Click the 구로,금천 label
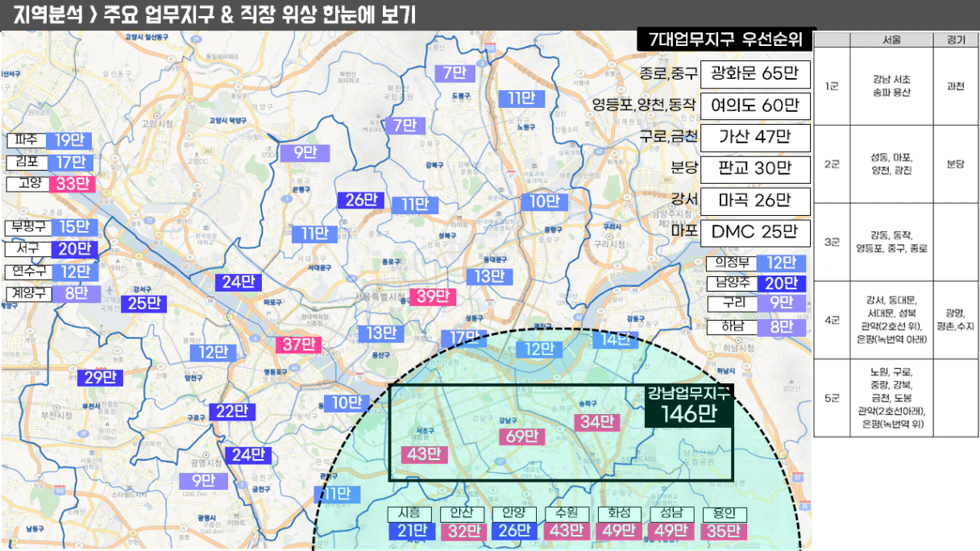Viewport: 980px width, 551px height. coord(667,137)
